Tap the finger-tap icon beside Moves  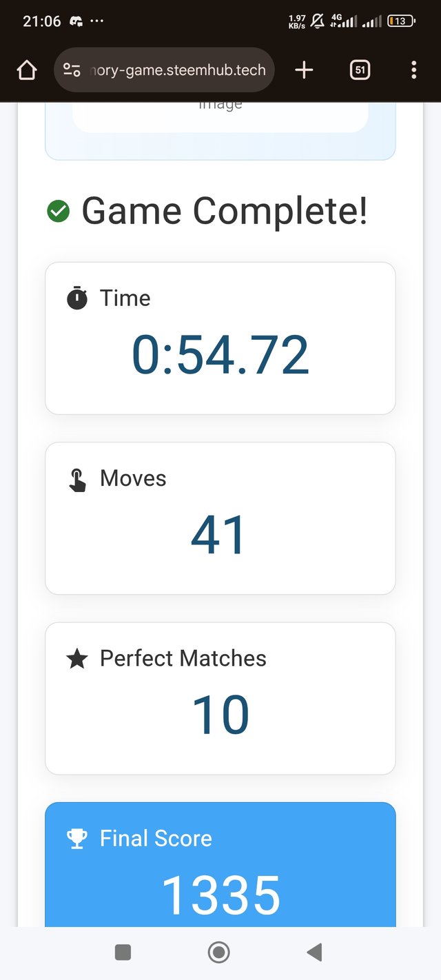77,479
